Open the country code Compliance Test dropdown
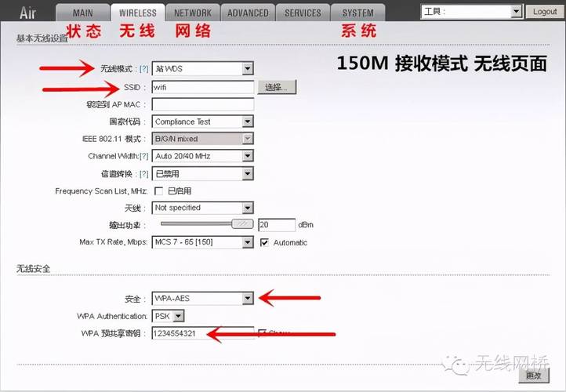 203,122
